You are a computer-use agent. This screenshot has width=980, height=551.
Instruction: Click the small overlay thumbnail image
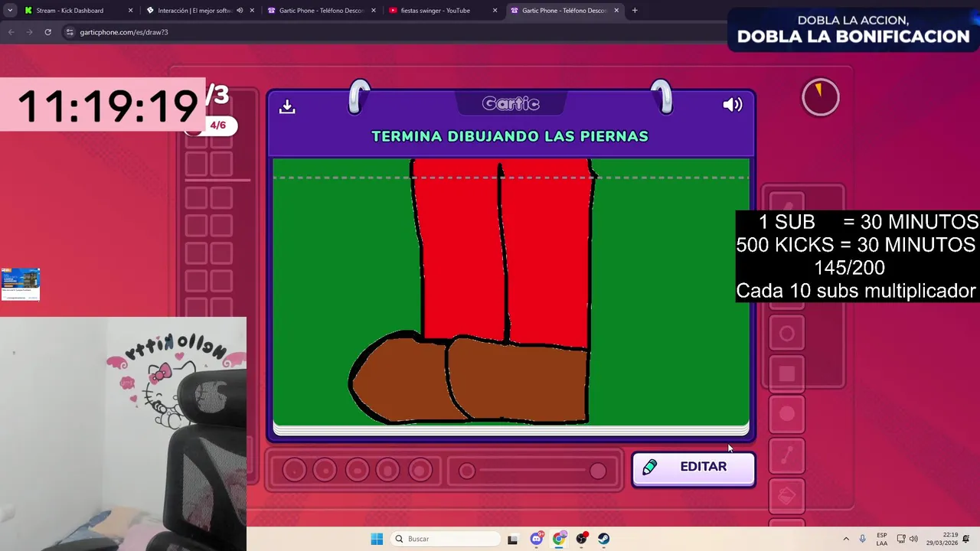click(x=20, y=284)
